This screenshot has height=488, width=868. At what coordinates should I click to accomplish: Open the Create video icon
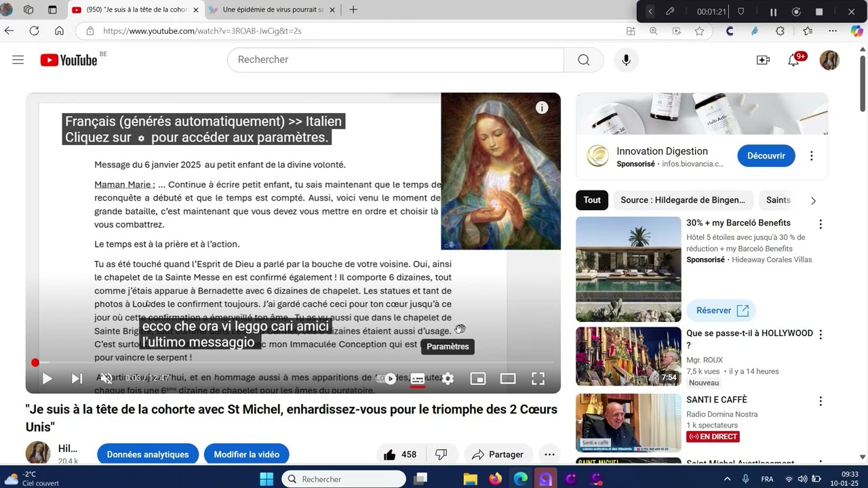coord(763,60)
